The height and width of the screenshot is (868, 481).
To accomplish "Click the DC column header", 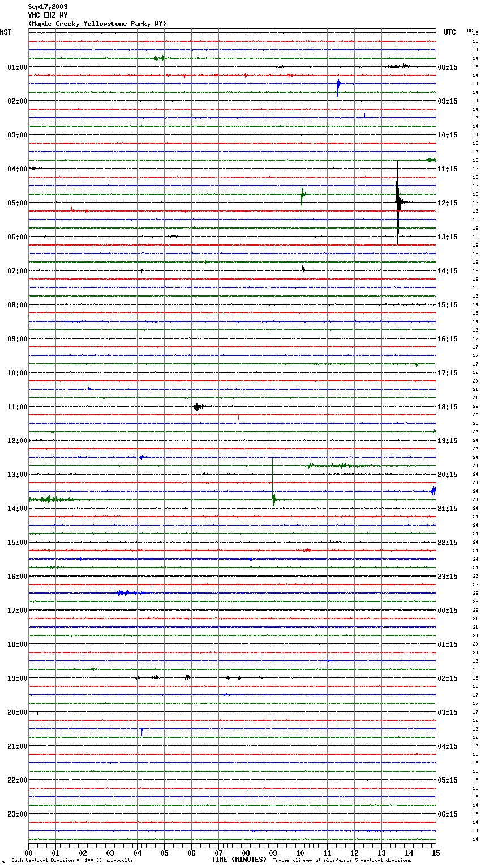I will pyautogui.click(x=470, y=31).
